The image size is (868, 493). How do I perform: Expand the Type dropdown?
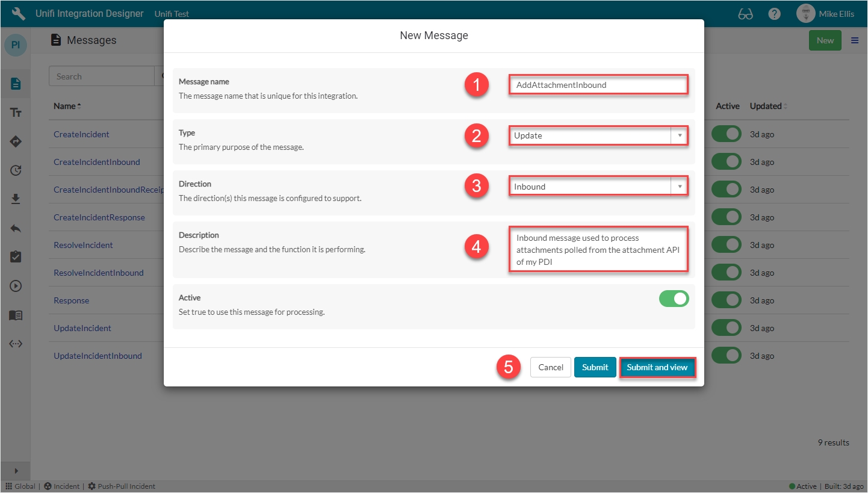598,136
